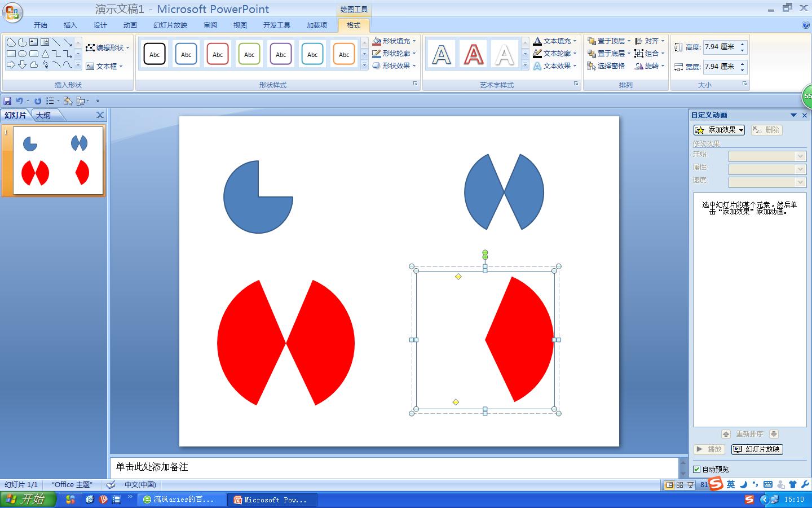
Task: Open 文本框 dropdown
Action: [x=104, y=66]
